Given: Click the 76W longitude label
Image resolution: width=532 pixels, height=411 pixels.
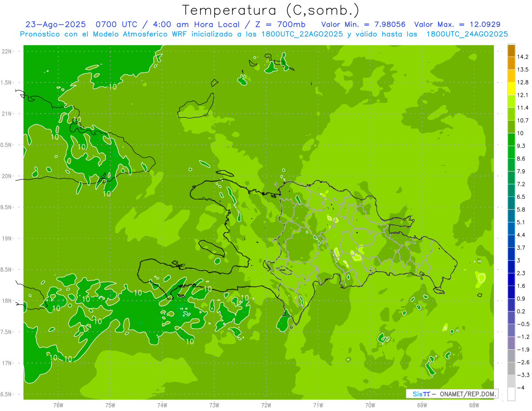Looking at the screenshot, I should (x=58, y=405).
